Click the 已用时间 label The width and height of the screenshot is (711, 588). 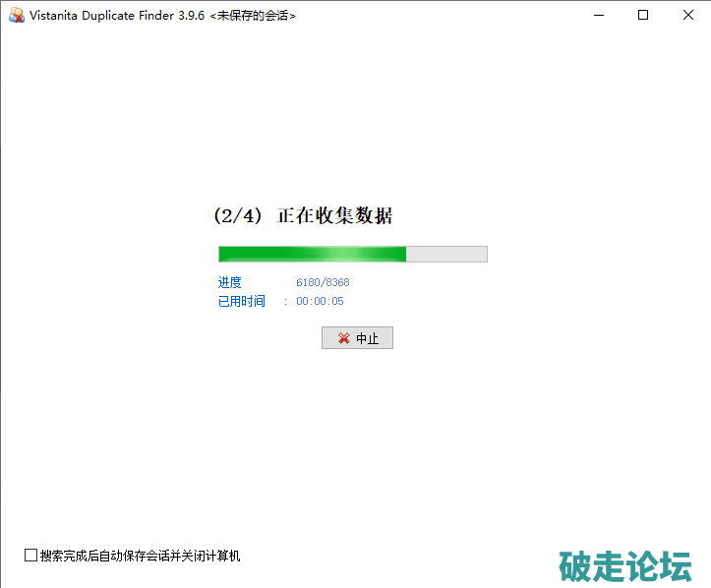click(x=241, y=301)
